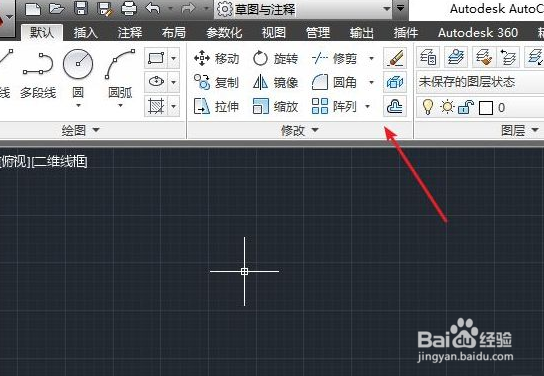This screenshot has width=544, height=376.
Task: Expand Fillet (圆角) dropdown arrow
Action: click(x=371, y=82)
